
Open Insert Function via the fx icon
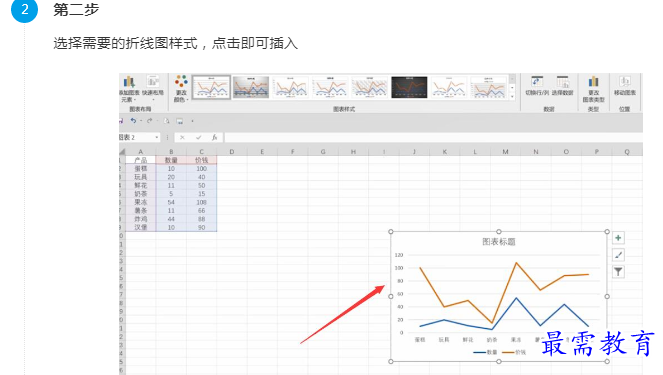click(214, 137)
